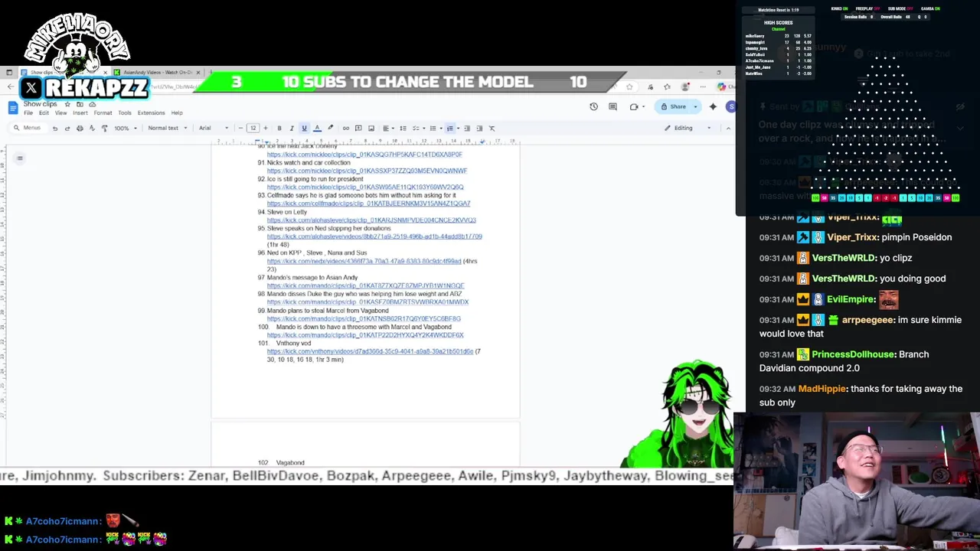Toggle Bold formatting

point(279,129)
